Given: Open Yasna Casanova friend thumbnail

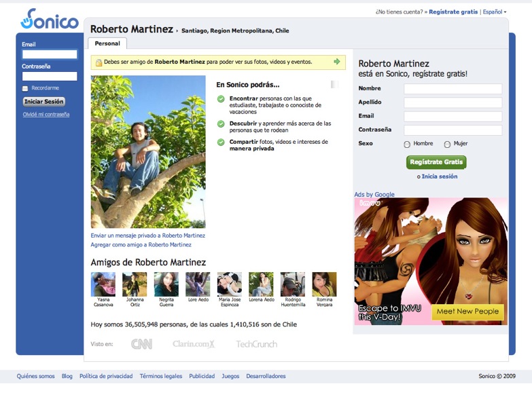Looking at the screenshot, I should (103, 284).
